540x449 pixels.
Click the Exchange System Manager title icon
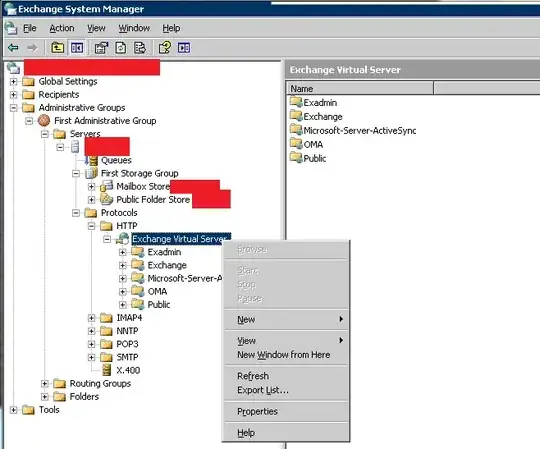10,9
